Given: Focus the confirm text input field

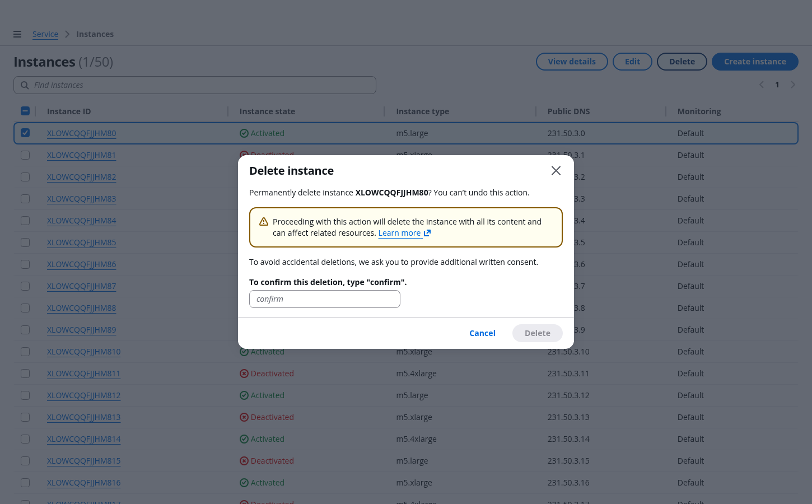Looking at the screenshot, I should tap(324, 299).
